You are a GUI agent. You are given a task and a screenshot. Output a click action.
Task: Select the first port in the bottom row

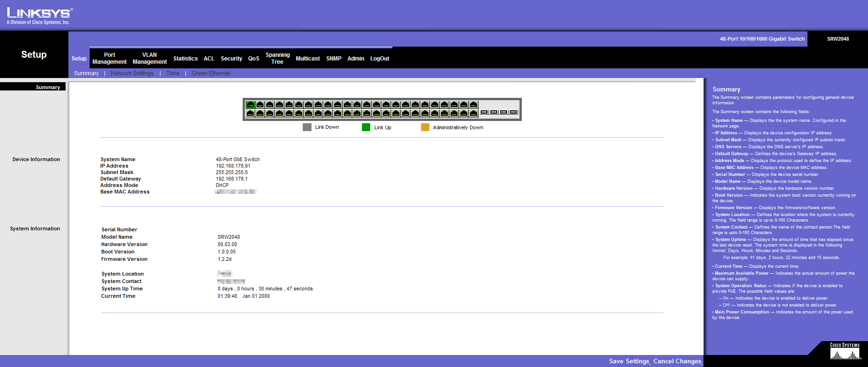251,113
